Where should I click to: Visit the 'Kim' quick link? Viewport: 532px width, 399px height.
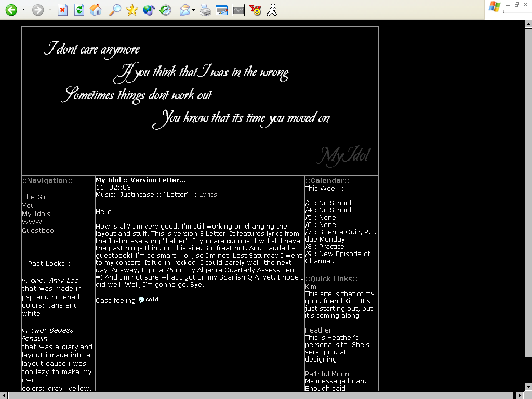(x=311, y=286)
